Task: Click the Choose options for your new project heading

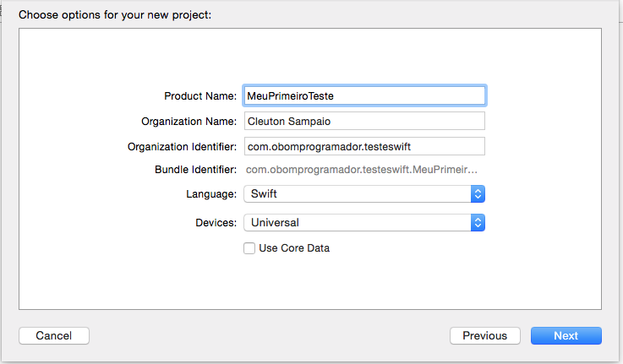Action: pos(115,15)
